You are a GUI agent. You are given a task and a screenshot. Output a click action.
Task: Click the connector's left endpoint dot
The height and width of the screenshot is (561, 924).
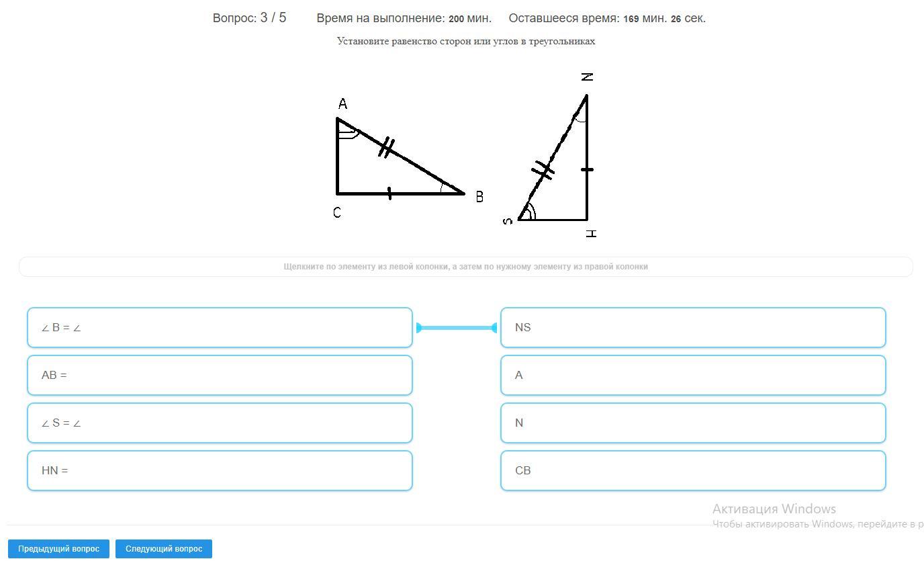(418, 328)
